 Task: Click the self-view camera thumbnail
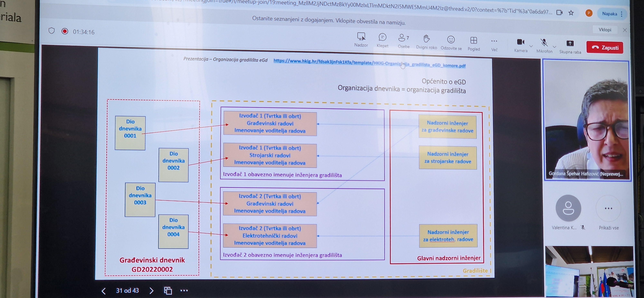tap(589, 272)
